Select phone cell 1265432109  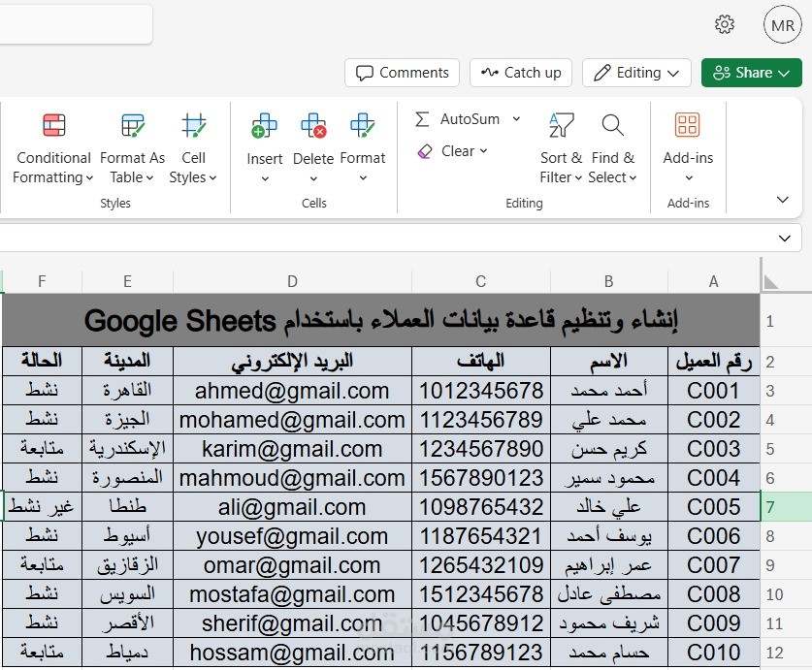pos(480,565)
